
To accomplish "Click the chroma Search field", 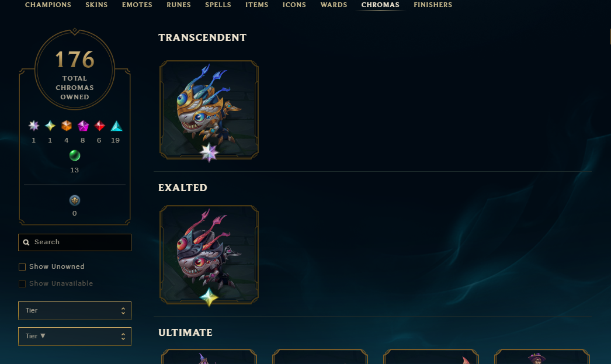I will click(74, 242).
